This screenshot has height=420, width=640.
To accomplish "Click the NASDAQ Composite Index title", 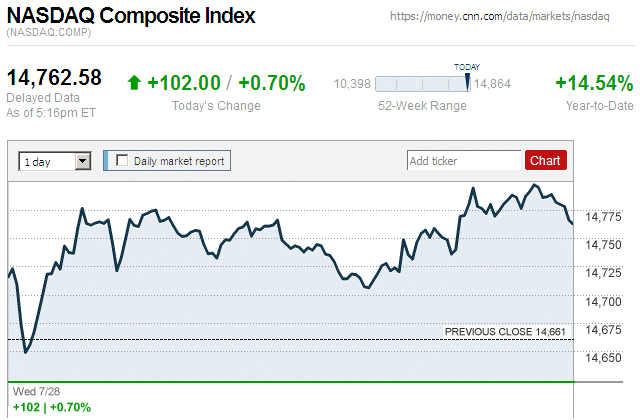I will 131,16.
